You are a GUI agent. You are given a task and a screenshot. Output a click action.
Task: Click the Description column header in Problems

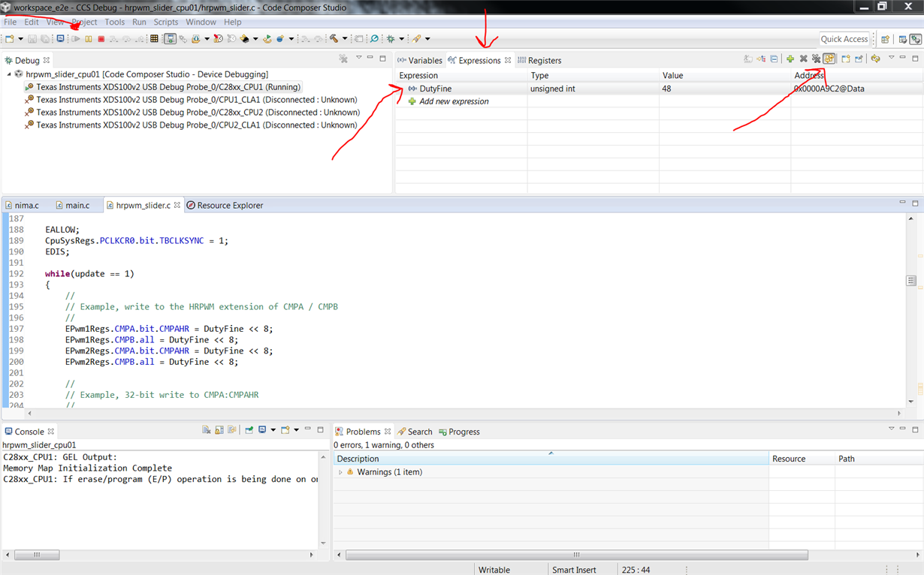(551, 459)
